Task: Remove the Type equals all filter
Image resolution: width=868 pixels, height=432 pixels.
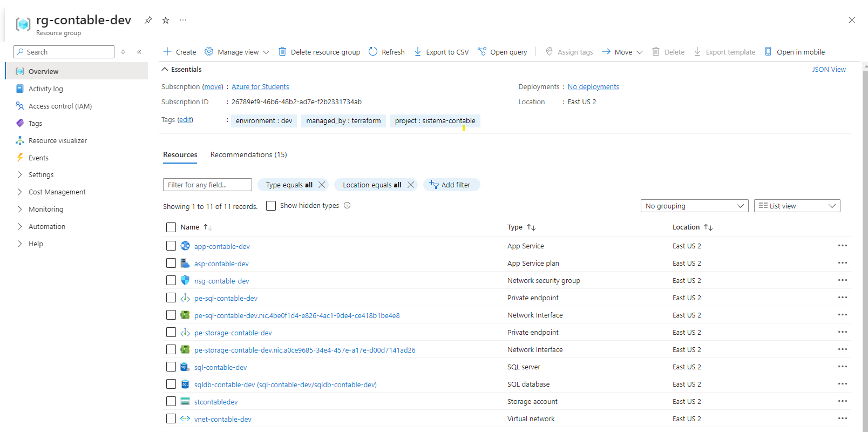Action: coord(322,185)
